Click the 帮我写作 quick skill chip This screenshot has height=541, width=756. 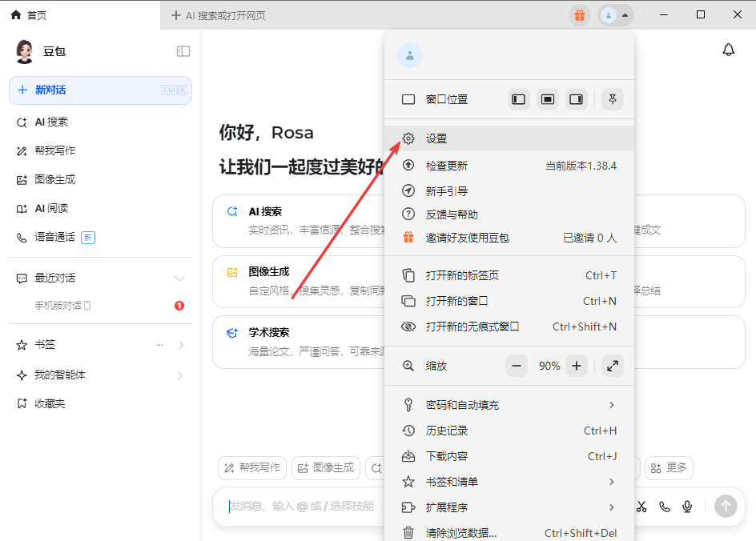coord(252,468)
